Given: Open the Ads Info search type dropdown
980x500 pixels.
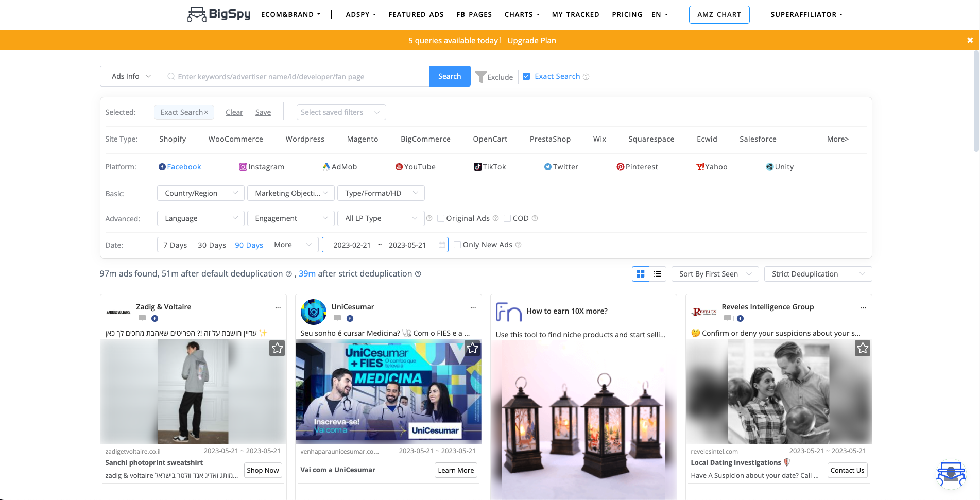Looking at the screenshot, I should [x=131, y=76].
